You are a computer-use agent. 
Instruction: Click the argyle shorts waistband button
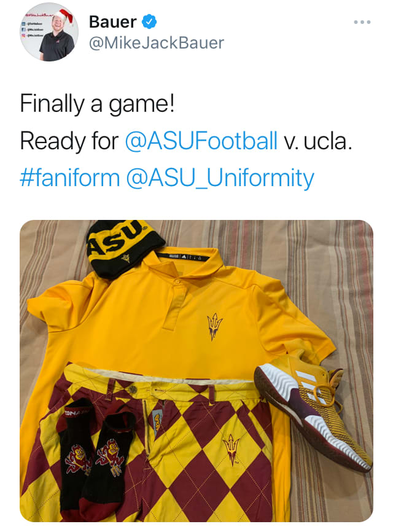pos(133,389)
